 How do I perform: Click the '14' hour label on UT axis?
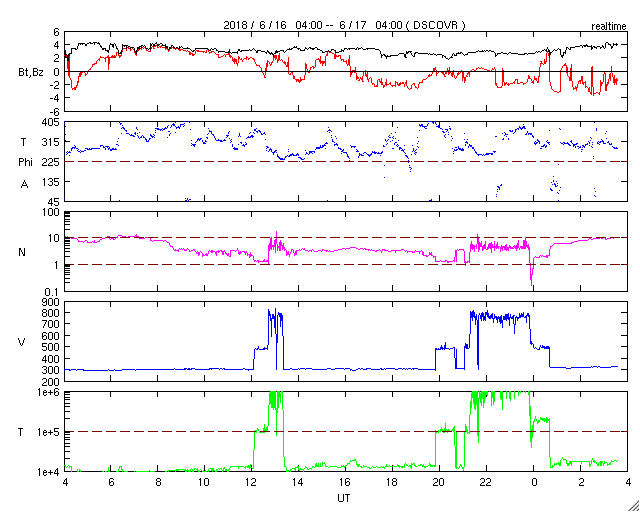(298, 482)
